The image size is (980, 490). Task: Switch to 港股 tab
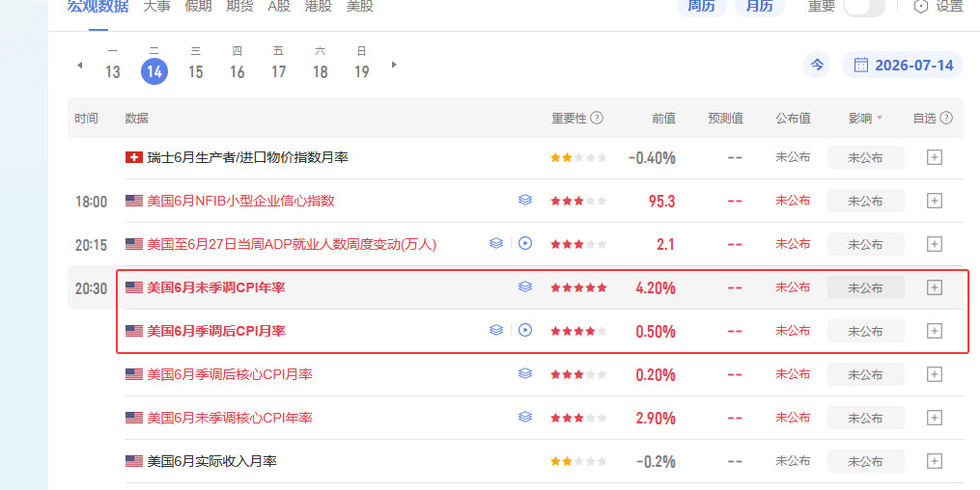point(318,6)
